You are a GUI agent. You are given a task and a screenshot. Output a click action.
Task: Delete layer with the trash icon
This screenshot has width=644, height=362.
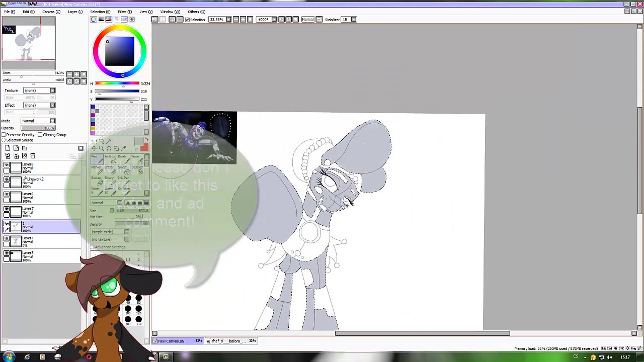[33, 156]
